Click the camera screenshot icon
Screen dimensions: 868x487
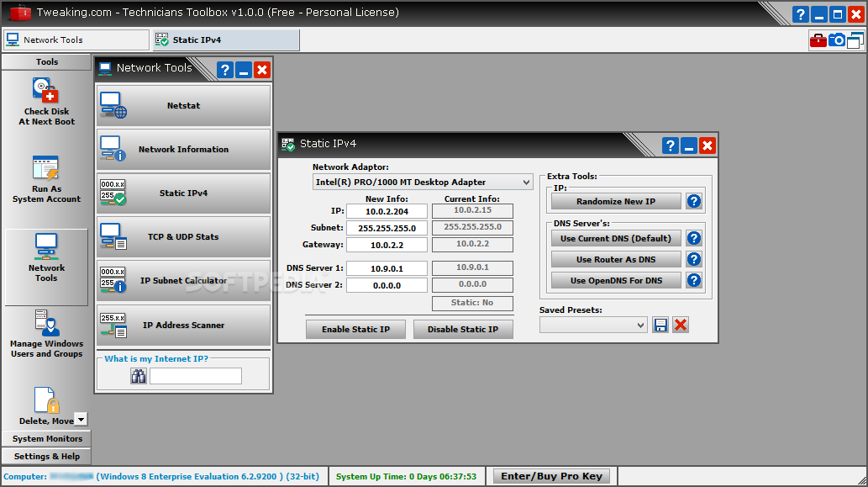836,40
